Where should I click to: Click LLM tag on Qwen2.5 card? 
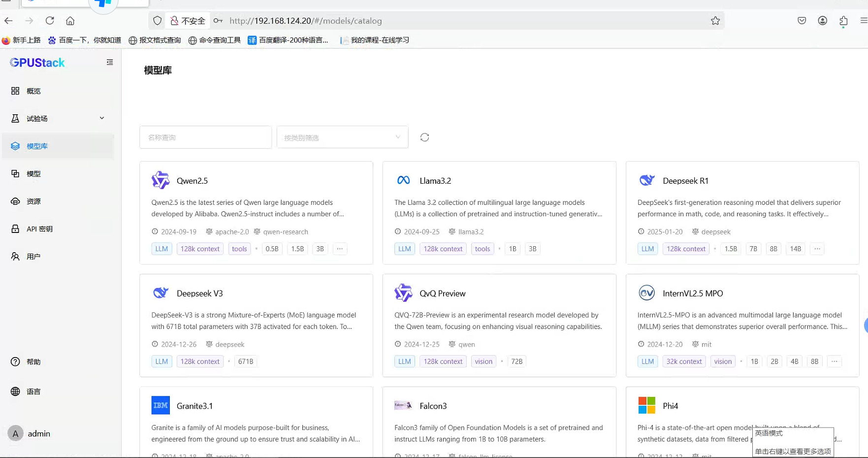[161, 249]
